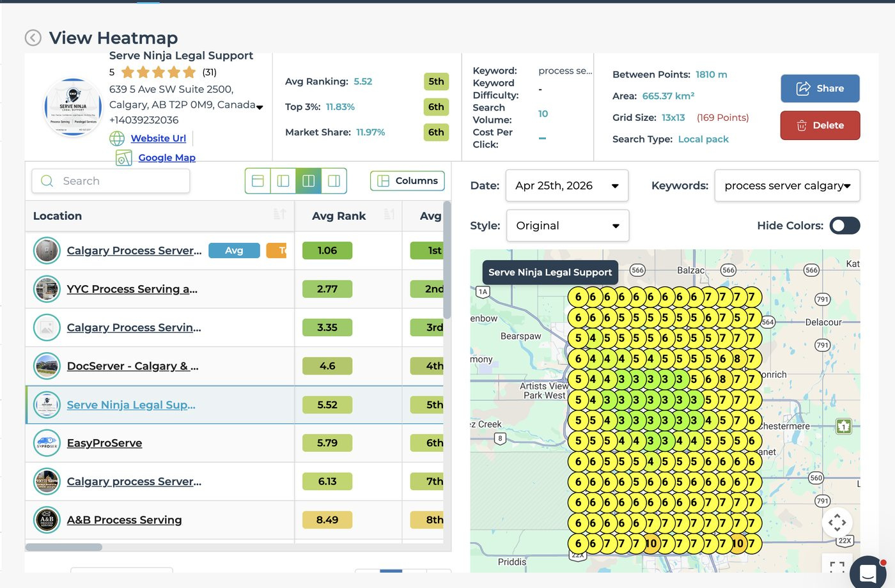Open Calgary Process Server... link

pyautogui.click(x=134, y=251)
